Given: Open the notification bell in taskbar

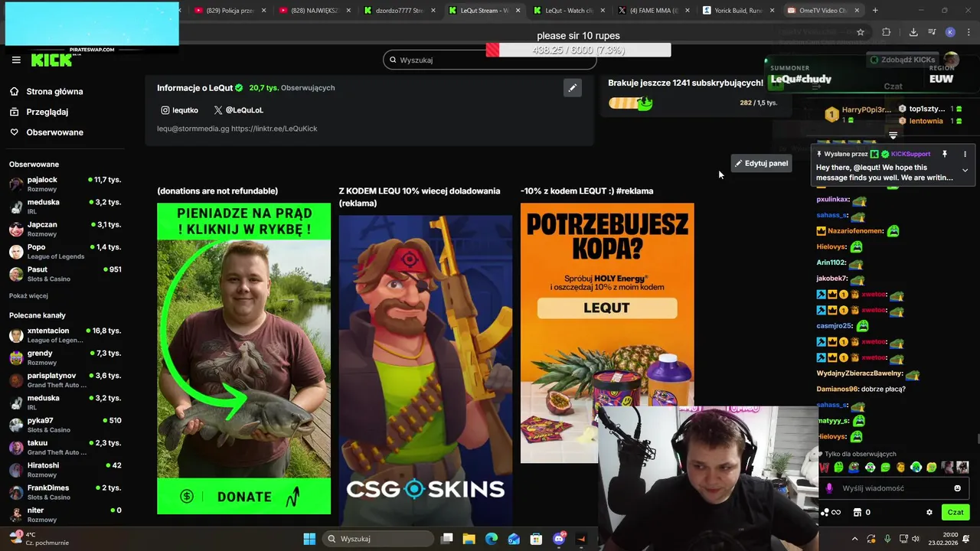Looking at the screenshot, I should 966,539.
